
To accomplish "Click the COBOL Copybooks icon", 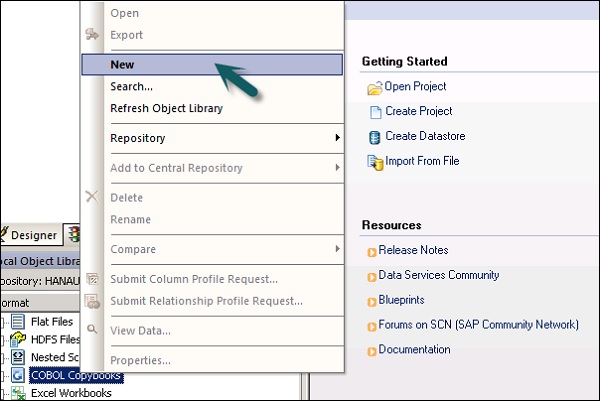I will (18, 376).
